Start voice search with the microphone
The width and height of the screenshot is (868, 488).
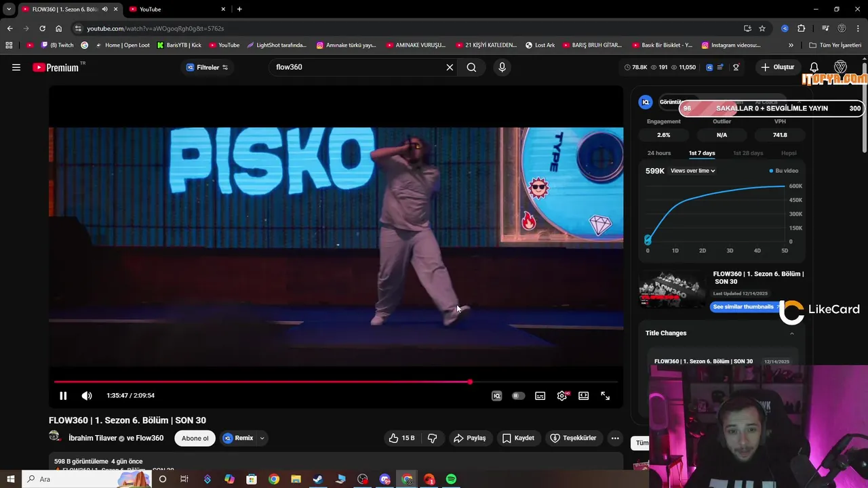502,67
